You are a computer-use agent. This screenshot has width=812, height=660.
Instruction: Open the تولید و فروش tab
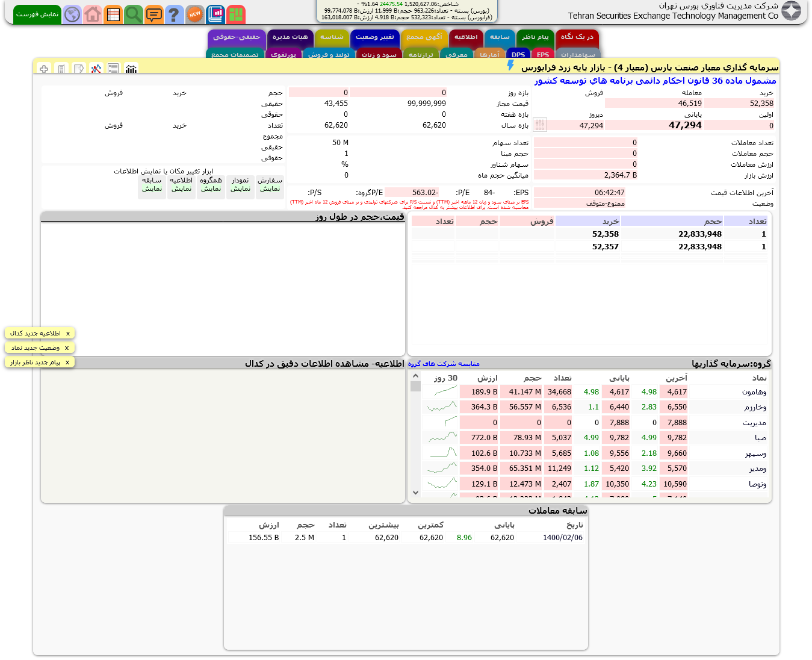pyautogui.click(x=329, y=54)
